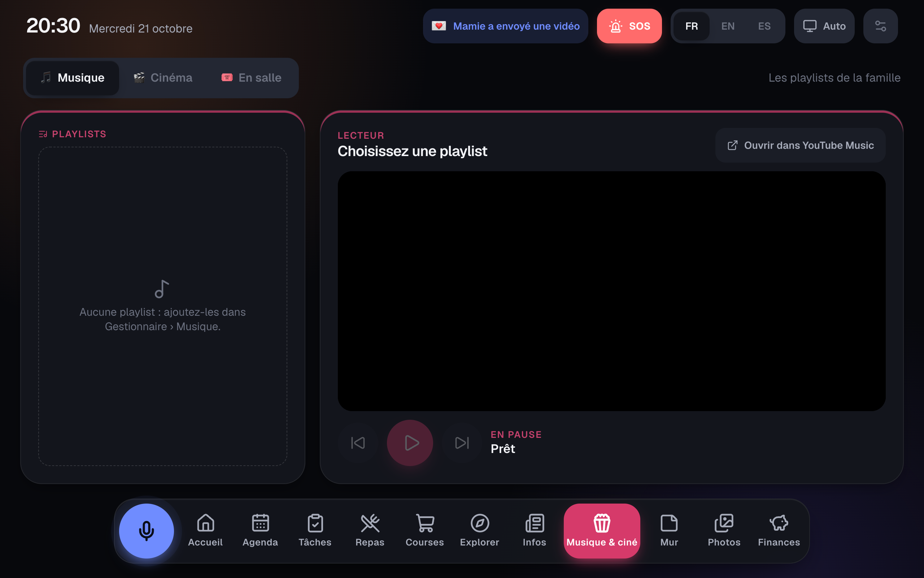Click the empty playlists placeholder box
Viewport: 924px width, 578px height.
(x=163, y=306)
